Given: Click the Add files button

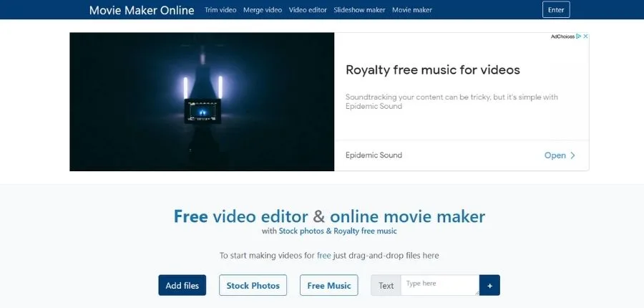Looking at the screenshot, I should click(x=182, y=285).
